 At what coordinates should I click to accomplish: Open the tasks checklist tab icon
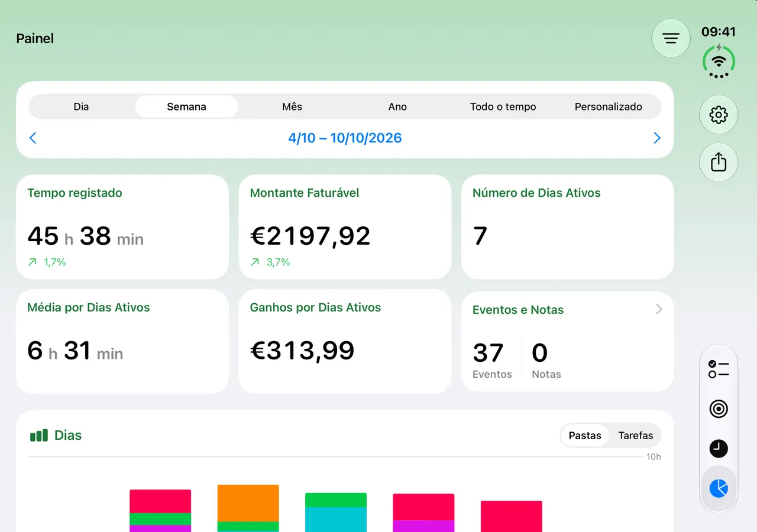tap(719, 369)
